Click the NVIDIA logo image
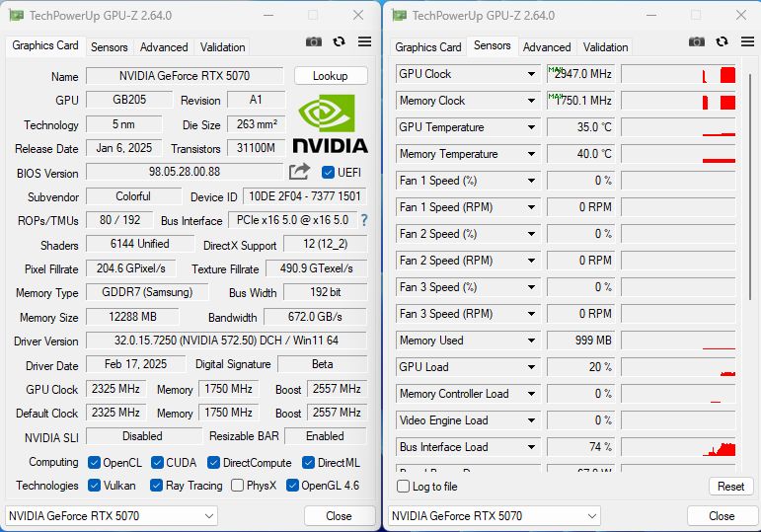This screenshot has width=761, height=532. click(330, 124)
